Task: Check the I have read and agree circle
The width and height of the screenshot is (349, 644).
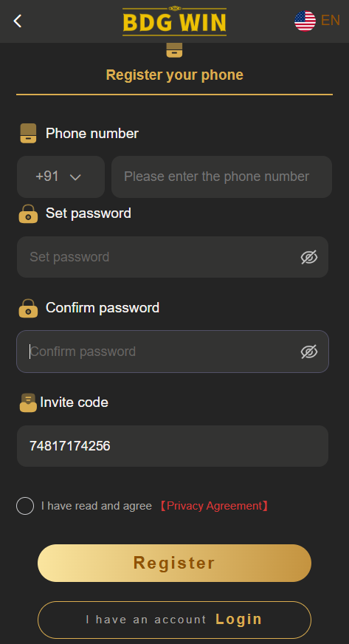Action: [x=25, y=506]
